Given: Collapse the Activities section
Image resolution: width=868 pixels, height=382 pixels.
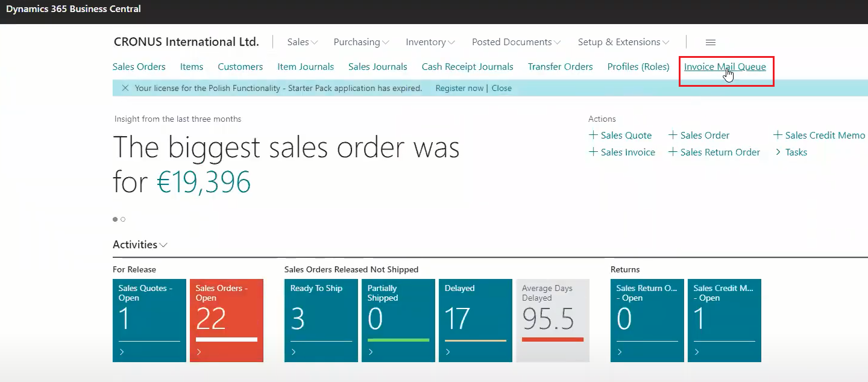Looking at the screenshot, I should pyautogui.click(x=140, y=245).
